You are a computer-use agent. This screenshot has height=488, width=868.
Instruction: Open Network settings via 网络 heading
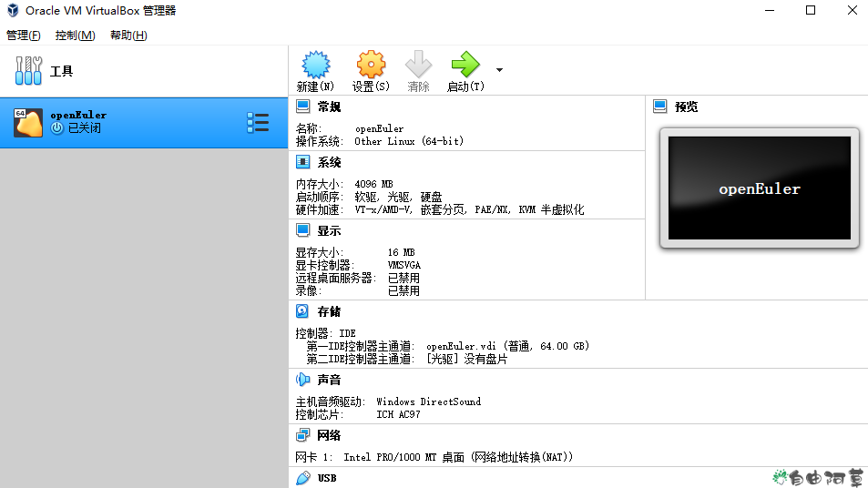(329, 436)
